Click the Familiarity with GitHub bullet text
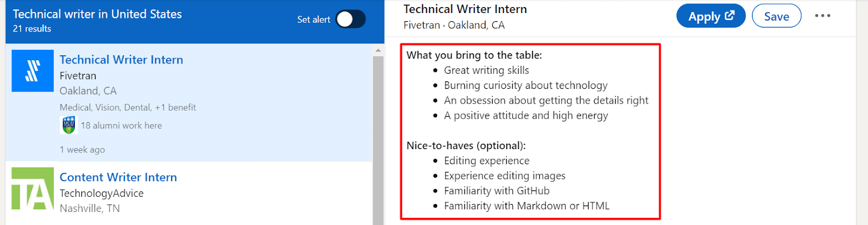Image resolution: width=868 pixels, height=225 pixels. (496, 191)
